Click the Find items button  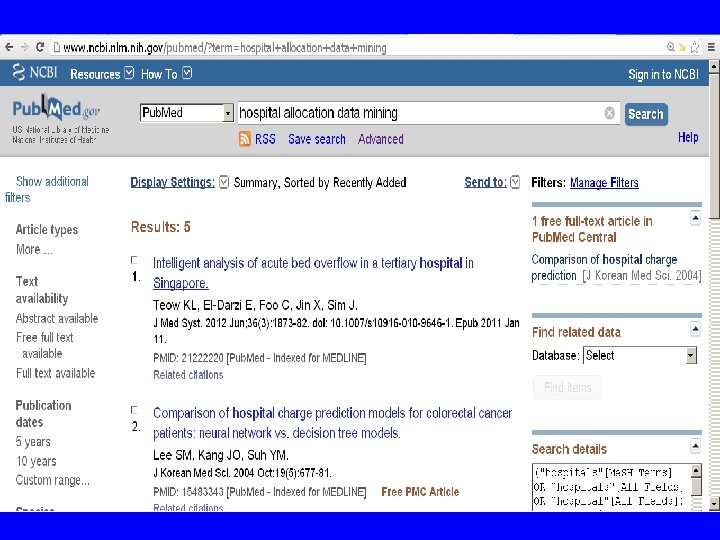click(x=568, y=388)
